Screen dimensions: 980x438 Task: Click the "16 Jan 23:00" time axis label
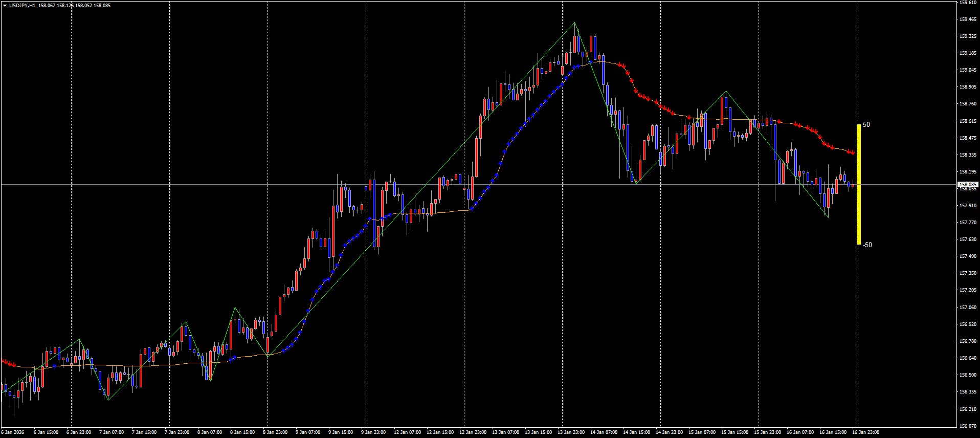[x=865, y=432]
